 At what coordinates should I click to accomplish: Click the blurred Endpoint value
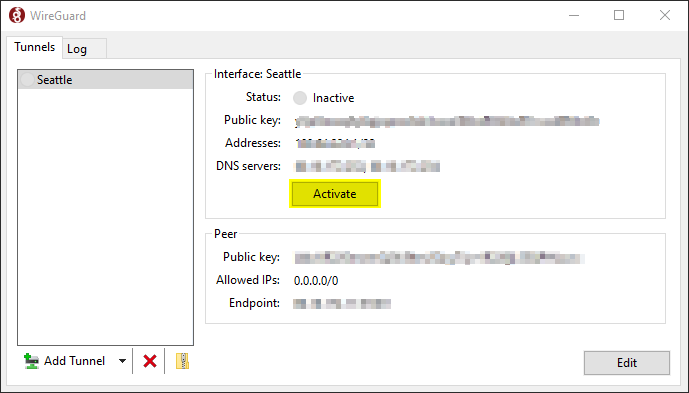coord(342,304)
